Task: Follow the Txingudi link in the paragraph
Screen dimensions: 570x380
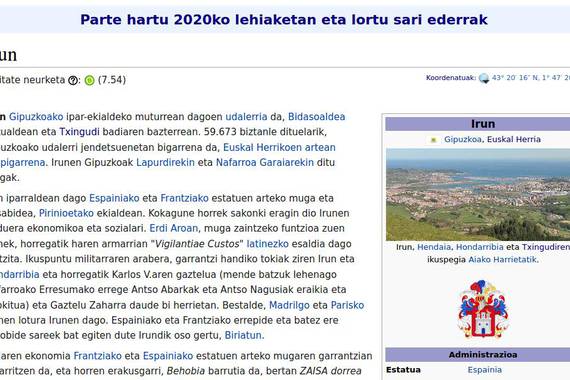Action: [79, 132]
